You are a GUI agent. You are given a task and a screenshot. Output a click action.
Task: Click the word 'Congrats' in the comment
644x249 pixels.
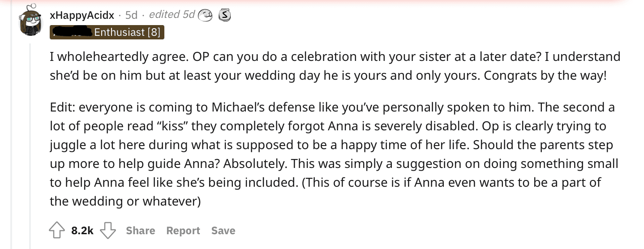coord(507,75)
